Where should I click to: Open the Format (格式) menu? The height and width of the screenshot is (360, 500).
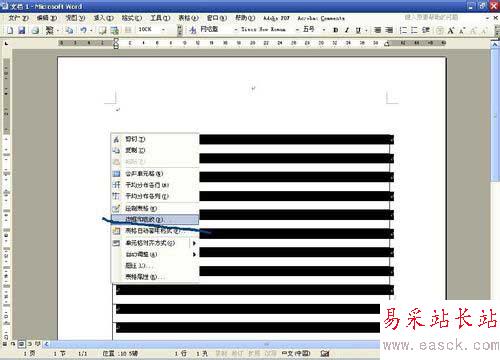132,18
